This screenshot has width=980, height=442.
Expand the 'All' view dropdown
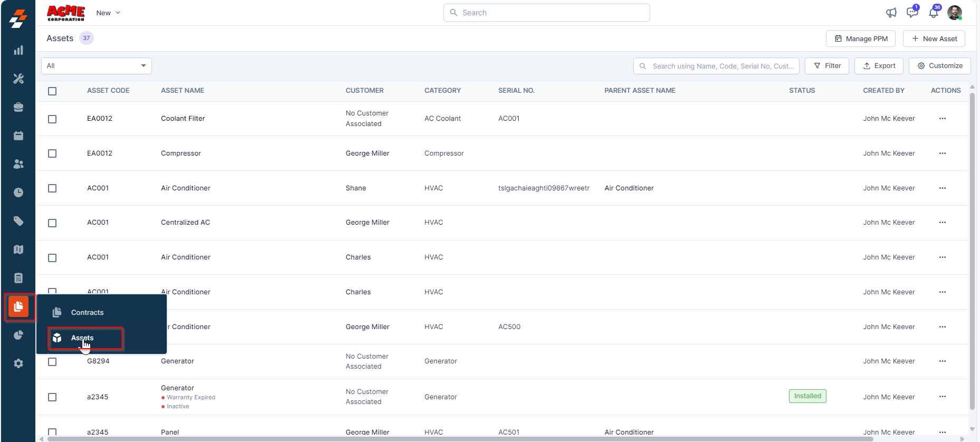tap(97, 66)
